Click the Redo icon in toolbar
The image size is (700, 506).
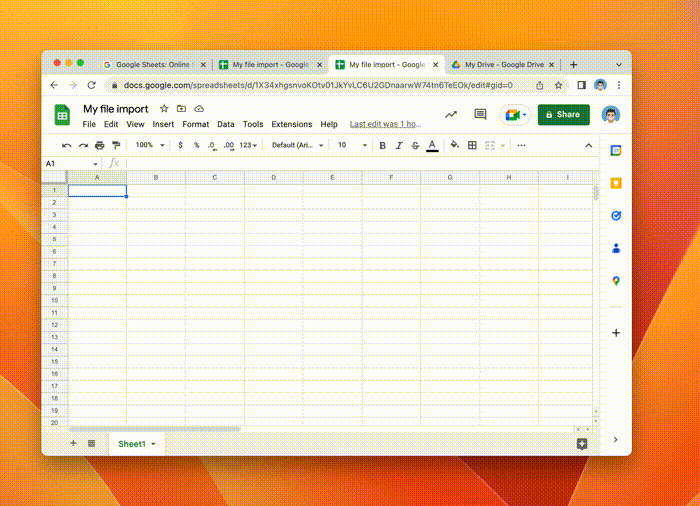(83, 145)
